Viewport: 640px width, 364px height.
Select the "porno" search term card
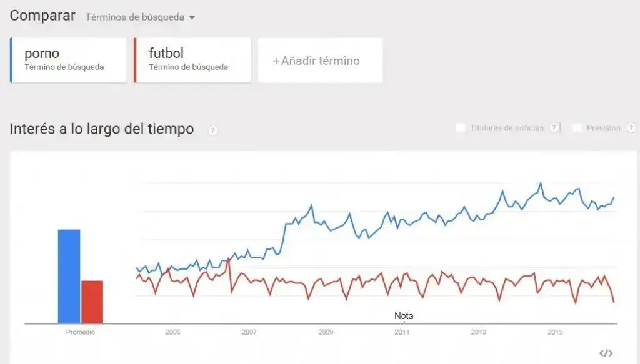click(67, 59)
